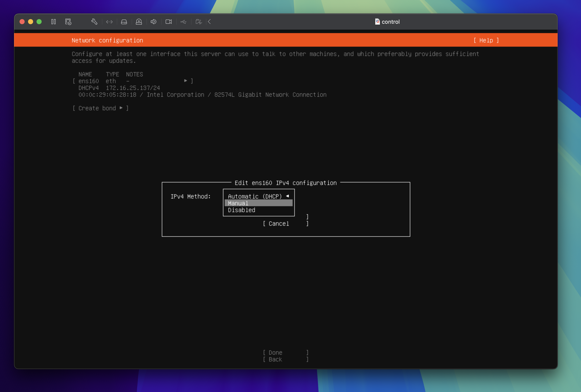The height and width of the screenshot is (392, 581).
Task: Open the sound output speaker icon
Action: click(x=154, y=22)
